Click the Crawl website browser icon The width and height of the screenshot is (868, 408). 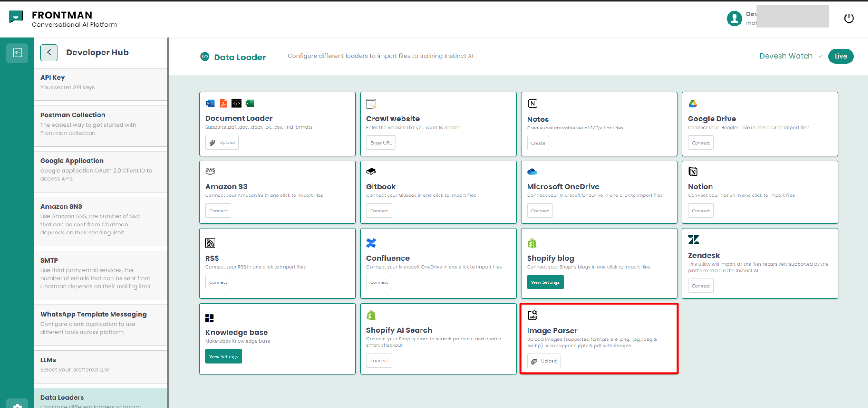[371, 104]
